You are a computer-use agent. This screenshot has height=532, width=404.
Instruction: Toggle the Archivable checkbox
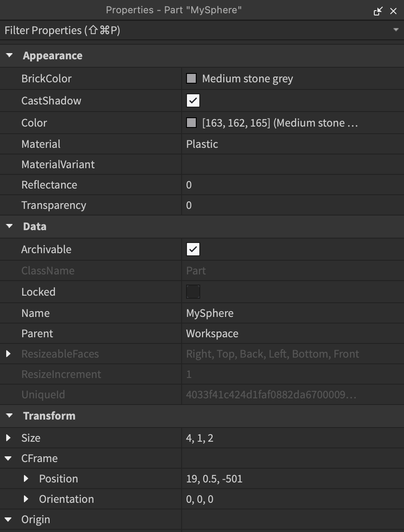pos(193,249)
